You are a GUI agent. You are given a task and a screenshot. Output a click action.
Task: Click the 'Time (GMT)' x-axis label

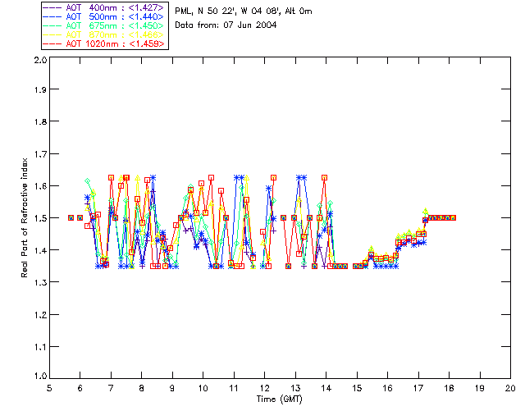[279, 399]
